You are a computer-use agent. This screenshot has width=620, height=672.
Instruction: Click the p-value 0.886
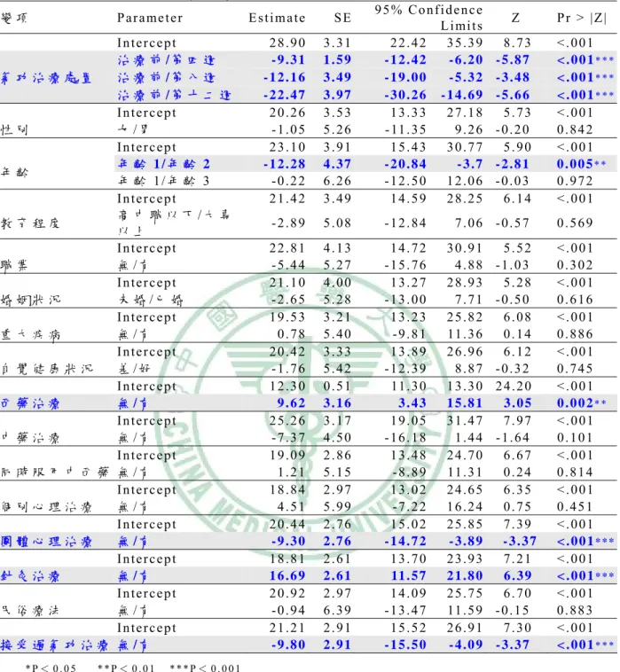pos(575,334)
